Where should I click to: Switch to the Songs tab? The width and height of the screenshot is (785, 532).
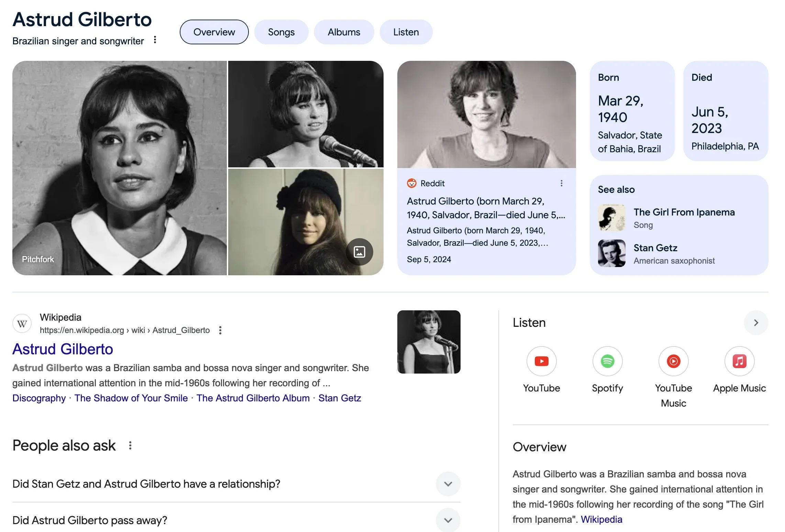(281, 32)
